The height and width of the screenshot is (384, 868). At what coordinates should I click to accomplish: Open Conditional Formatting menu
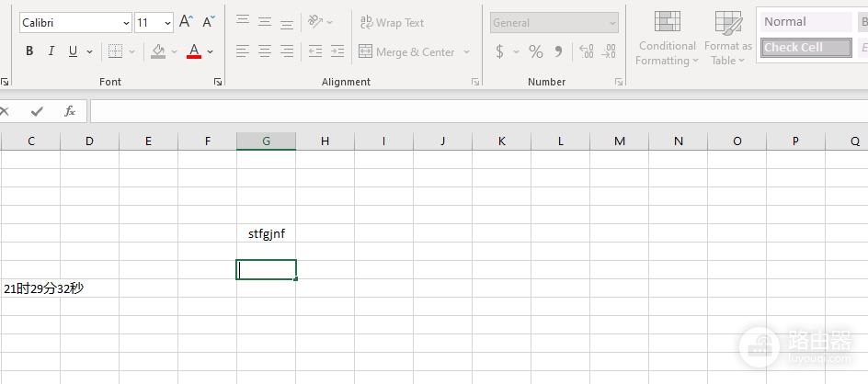pos(667,39)
